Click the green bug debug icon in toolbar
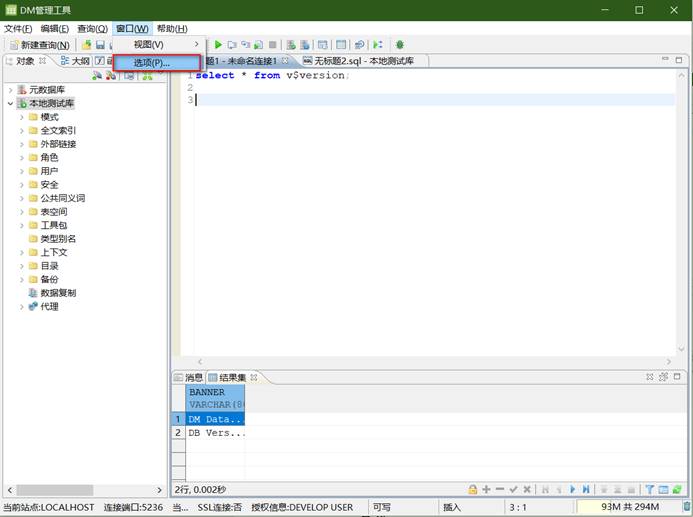 pyautogui.click(x=400, y=45)
